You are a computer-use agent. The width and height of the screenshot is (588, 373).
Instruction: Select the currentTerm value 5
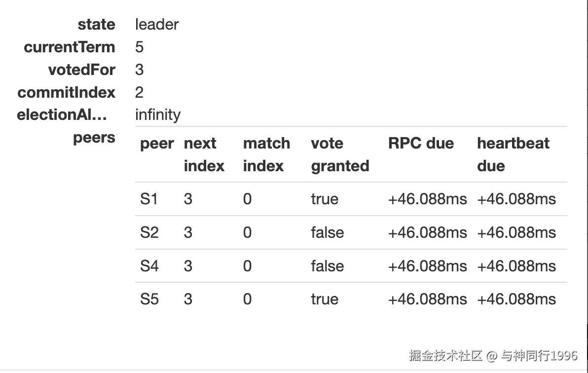coord(139,47)
